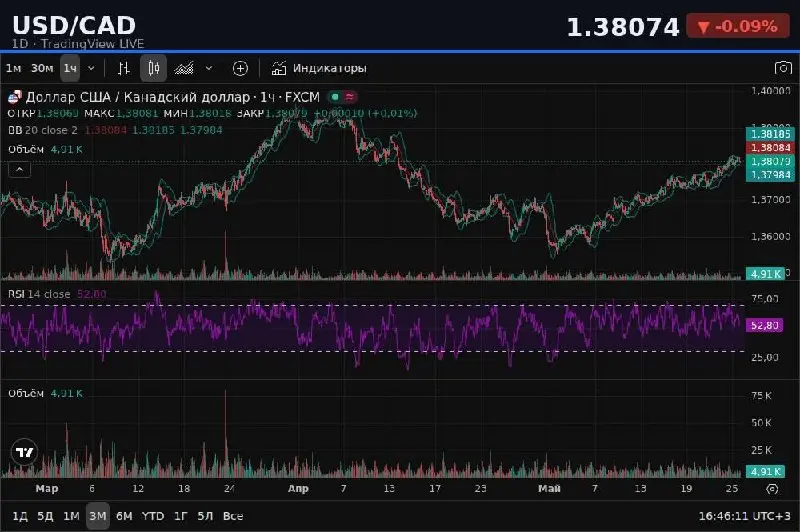Choose the area chart style icon
The height and width of the screenshot is (532, 800).
[x=184, y=68]
